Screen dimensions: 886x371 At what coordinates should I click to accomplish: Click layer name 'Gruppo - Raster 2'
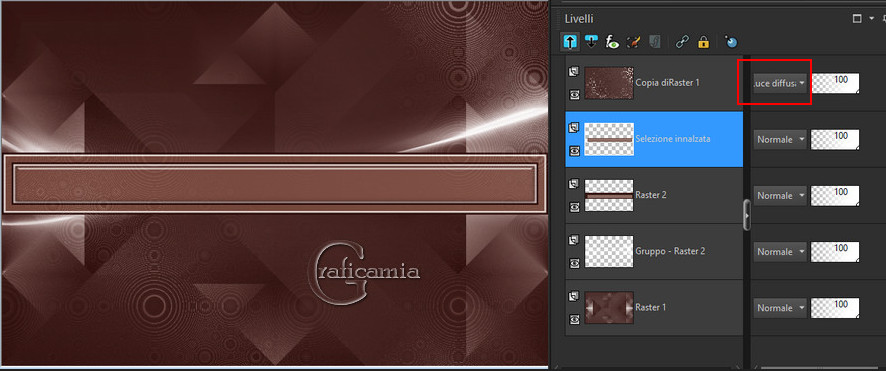pyautogui.click(x=670, y=251)
